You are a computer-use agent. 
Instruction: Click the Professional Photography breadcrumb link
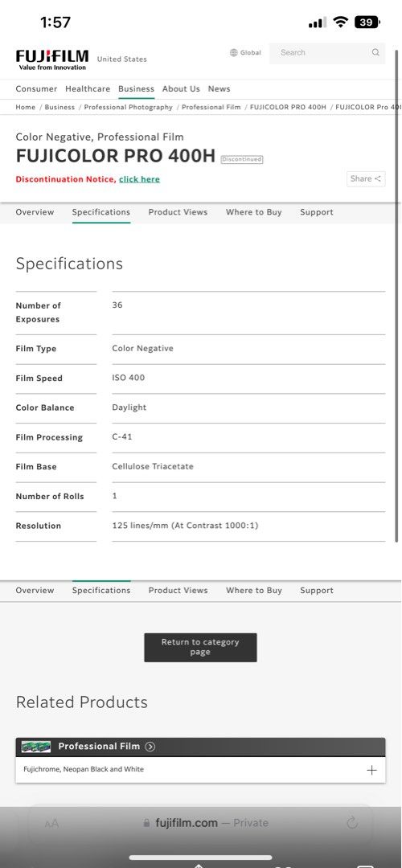(x=129, y=108)
